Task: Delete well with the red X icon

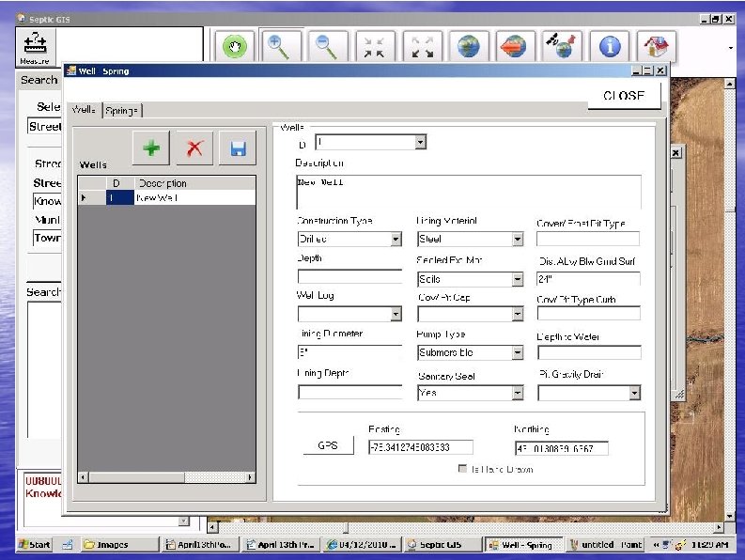Action: [x=194, y=148]
